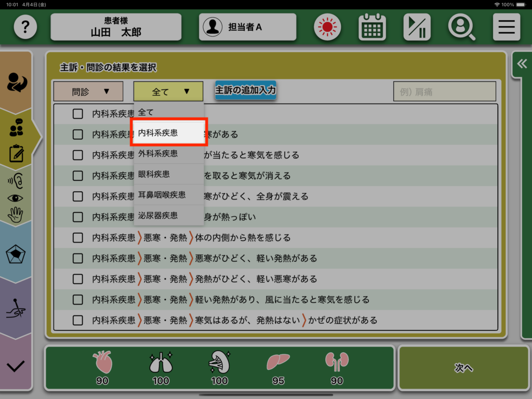Click the 主訴の追加入力 button

point(246,90)
